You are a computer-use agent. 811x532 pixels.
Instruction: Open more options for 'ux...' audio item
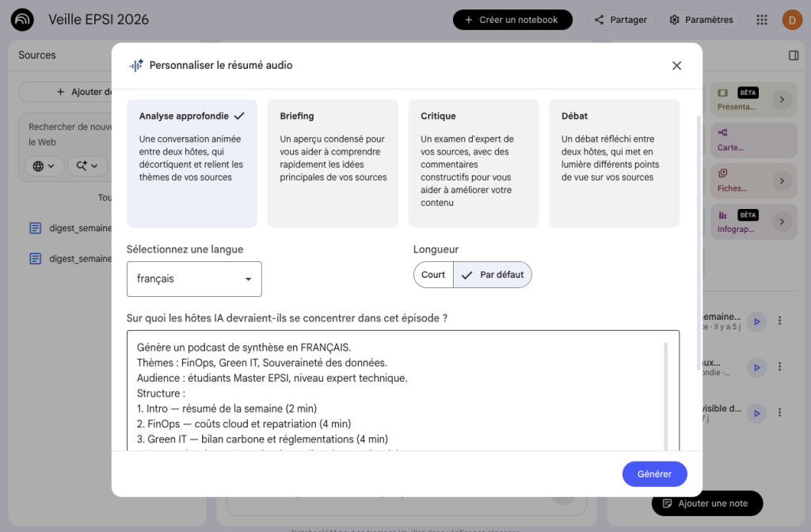click(779, 367)
